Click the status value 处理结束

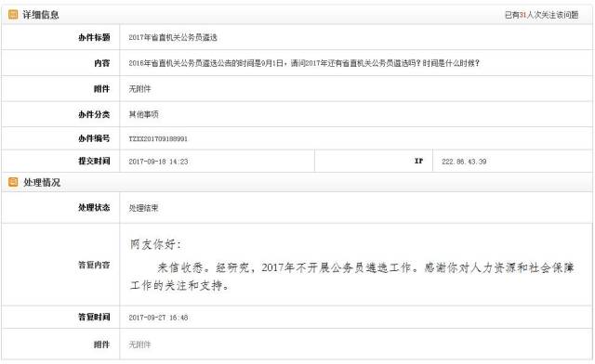[143, 208]
